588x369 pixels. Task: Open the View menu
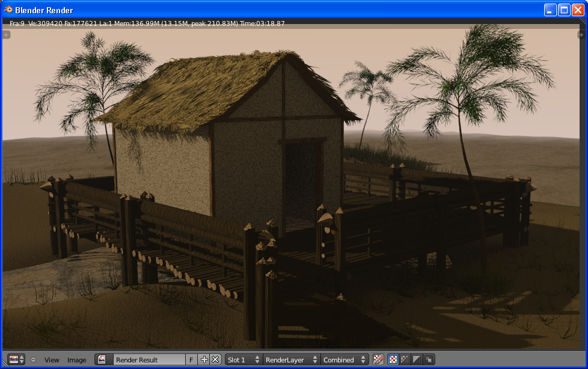[x=52, y=360]
